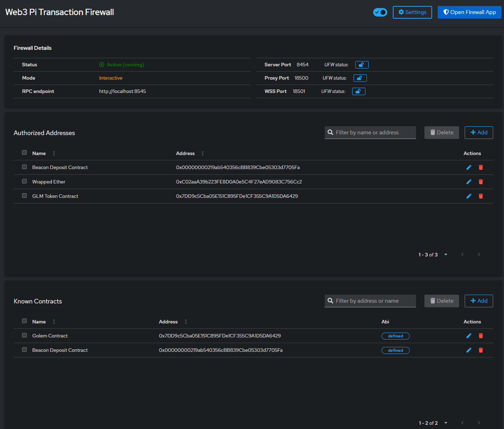504x429 pixels.
Task: Open rows-per-page dropdown for Known Contracts
Action: coord(445,423)
